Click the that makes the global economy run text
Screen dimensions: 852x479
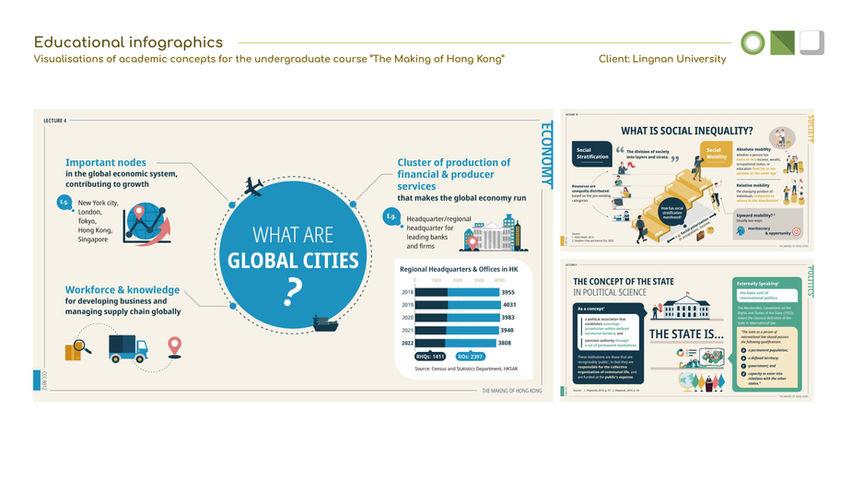[x=461, y=198]
